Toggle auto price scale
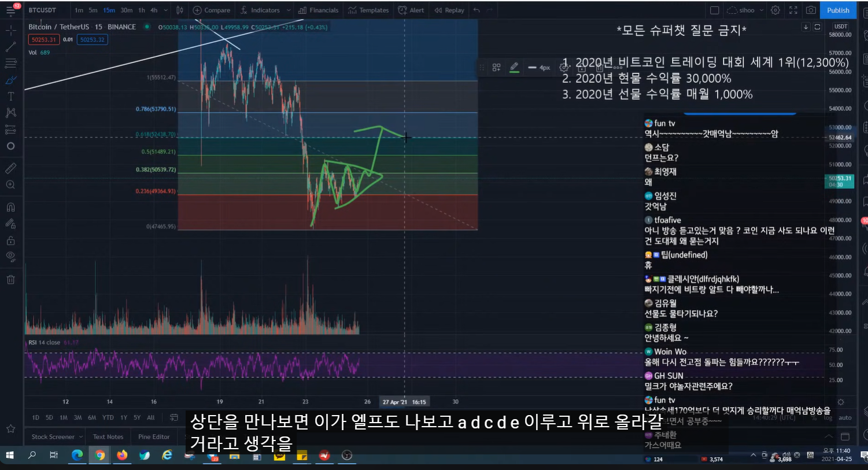The image size is (868, 470). (x=845, y=418)
